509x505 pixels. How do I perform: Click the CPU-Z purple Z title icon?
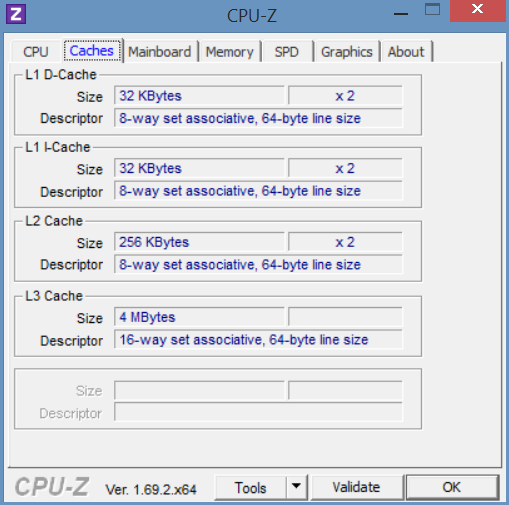(x=16, y=14)
